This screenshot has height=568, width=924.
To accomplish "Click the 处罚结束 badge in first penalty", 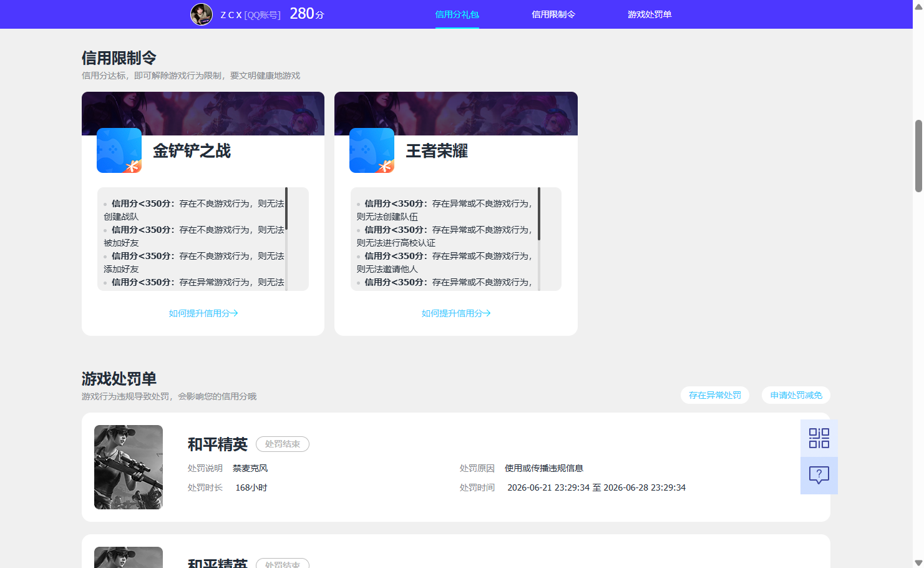I will click(x=283, y=444).
